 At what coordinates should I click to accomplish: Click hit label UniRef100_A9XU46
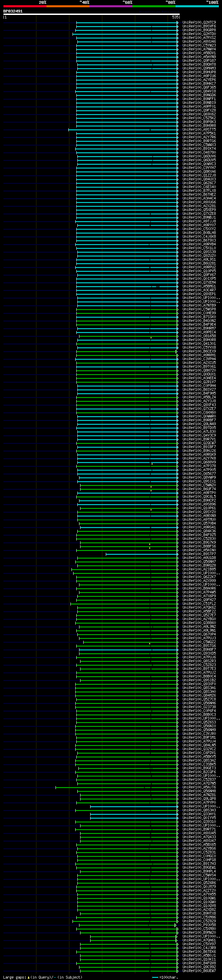(199, 41)
